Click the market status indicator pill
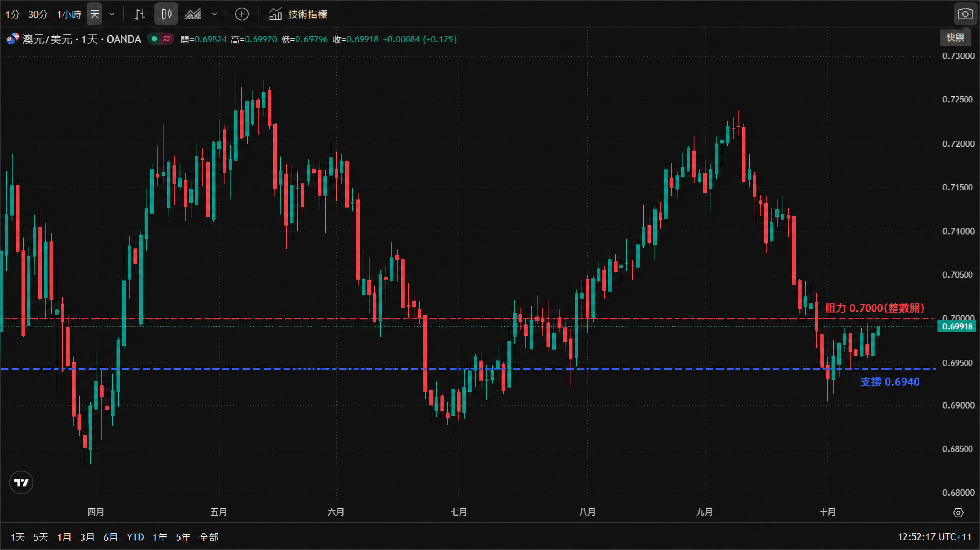Viewport: 980px width, 550px height. (161, 39)
